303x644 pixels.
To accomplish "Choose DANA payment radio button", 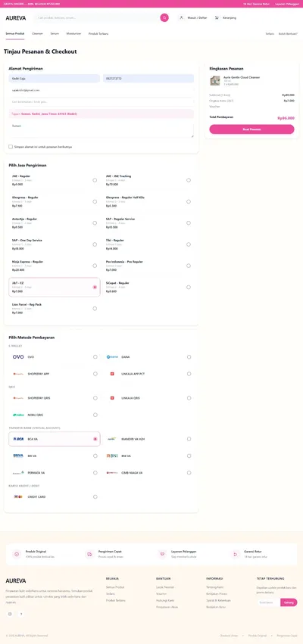I will click(x=189, y=357).
